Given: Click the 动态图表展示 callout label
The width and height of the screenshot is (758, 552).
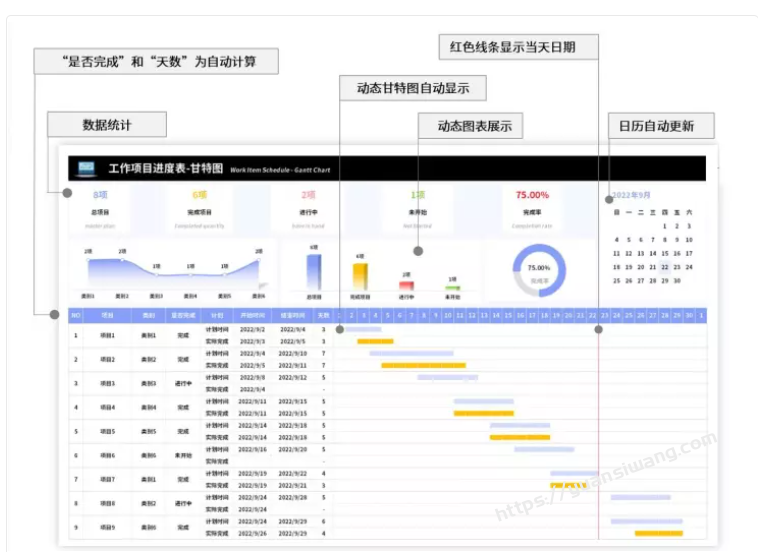Looking at the screenshot, I should tap(469, 125).
